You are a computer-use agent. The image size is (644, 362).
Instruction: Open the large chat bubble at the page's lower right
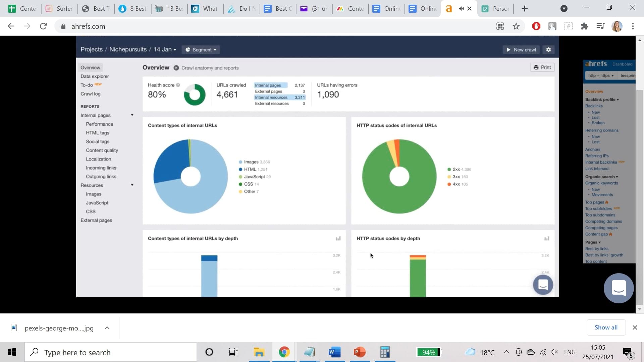619,288
